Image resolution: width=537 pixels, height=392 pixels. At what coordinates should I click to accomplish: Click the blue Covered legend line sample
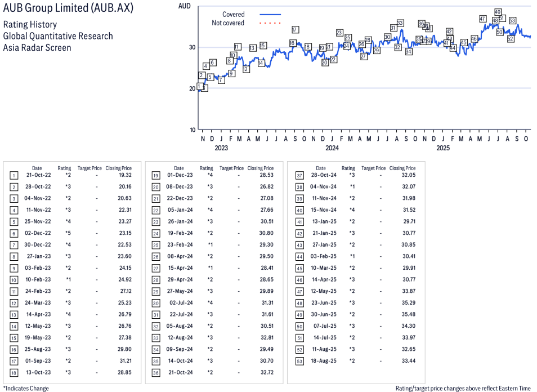coord(270,15)
